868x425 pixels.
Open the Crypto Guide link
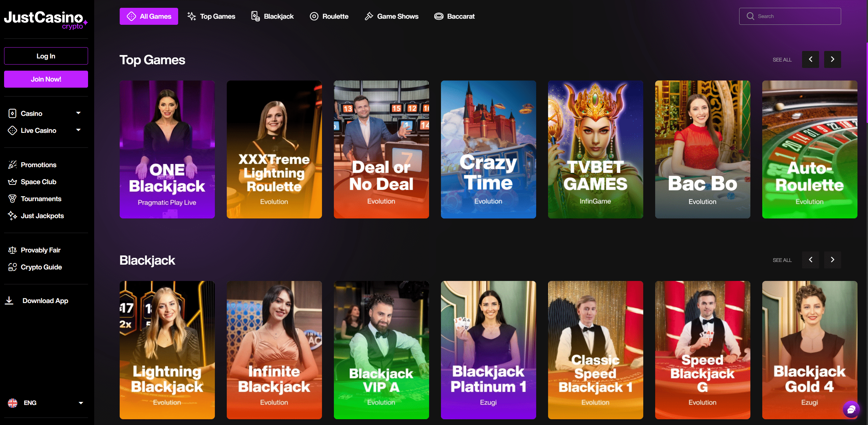point(41,267)
